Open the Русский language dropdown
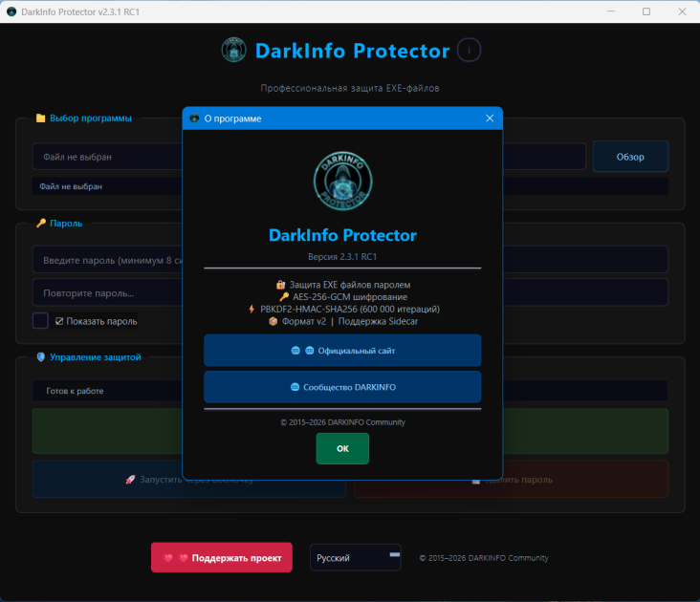 point(356,557)
